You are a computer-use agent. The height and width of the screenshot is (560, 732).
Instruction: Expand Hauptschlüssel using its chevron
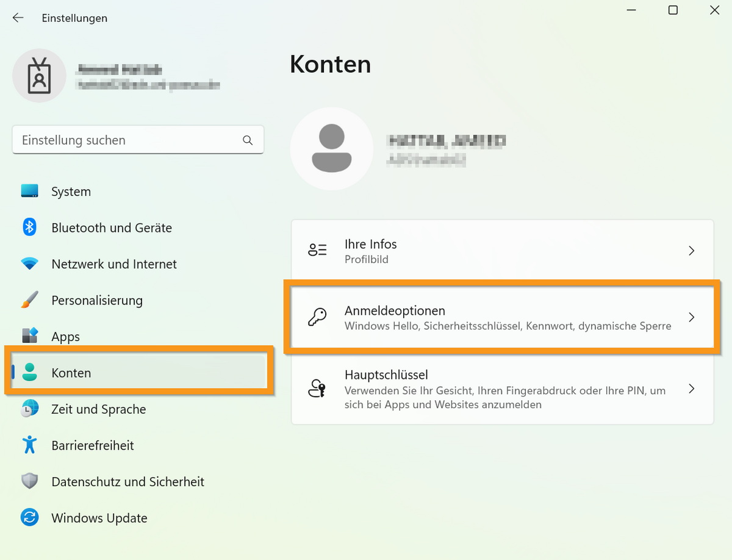pos(691,389)
